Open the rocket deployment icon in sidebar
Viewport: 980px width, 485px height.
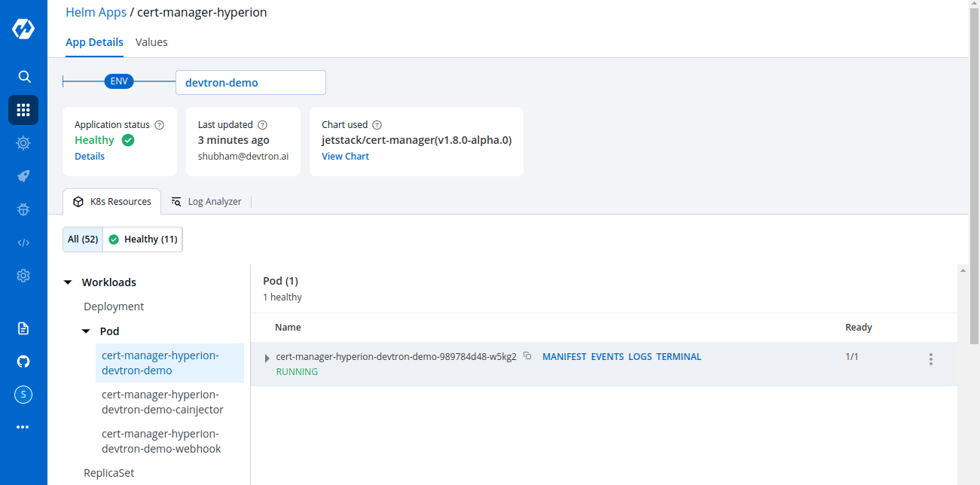coord(23,176)
